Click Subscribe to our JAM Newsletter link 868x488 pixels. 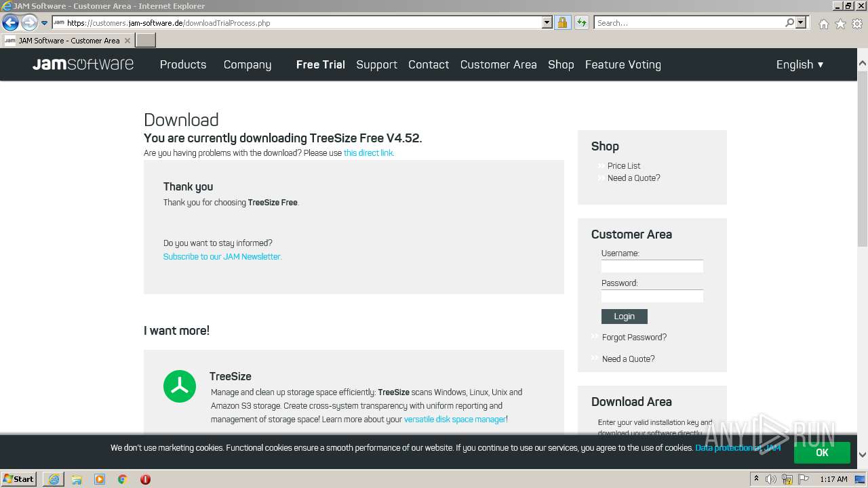coord(222,257)
